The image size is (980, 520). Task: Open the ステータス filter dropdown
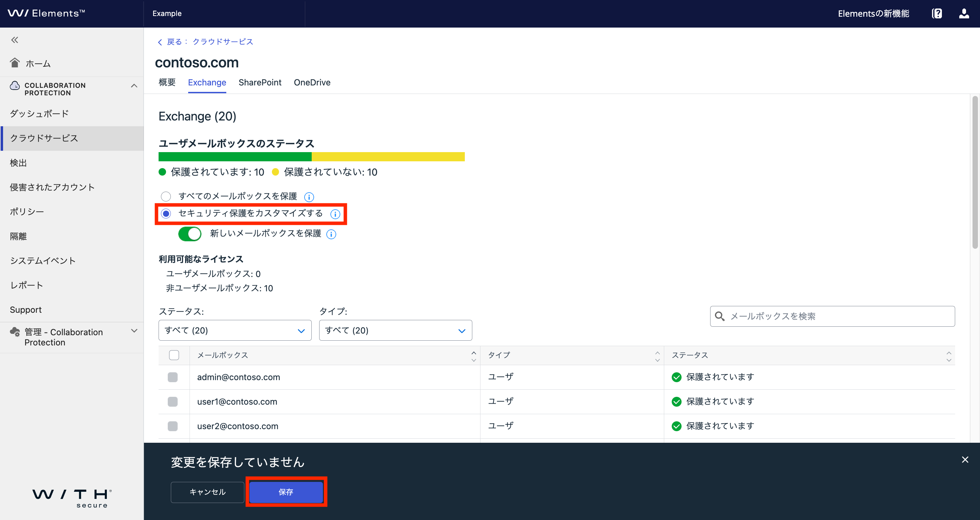235,330
